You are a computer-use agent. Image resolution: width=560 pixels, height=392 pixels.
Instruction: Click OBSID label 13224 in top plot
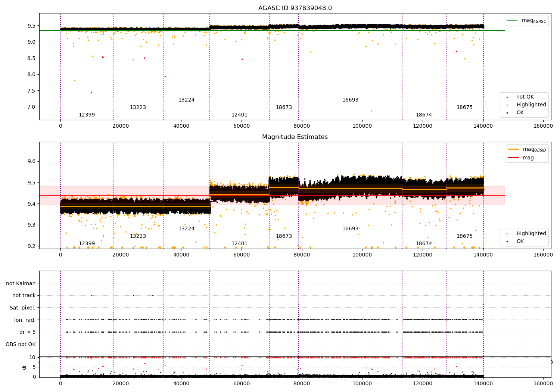click(186, 100)
